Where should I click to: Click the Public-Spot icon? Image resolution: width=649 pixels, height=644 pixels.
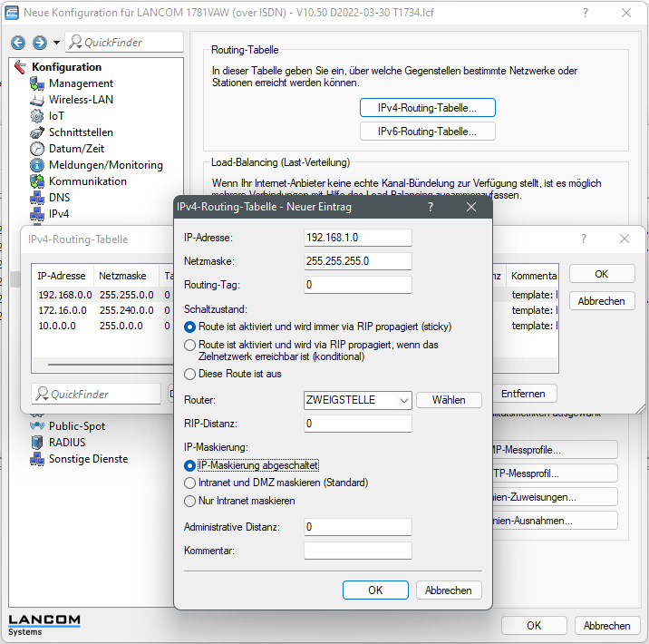tap(36, 426)
